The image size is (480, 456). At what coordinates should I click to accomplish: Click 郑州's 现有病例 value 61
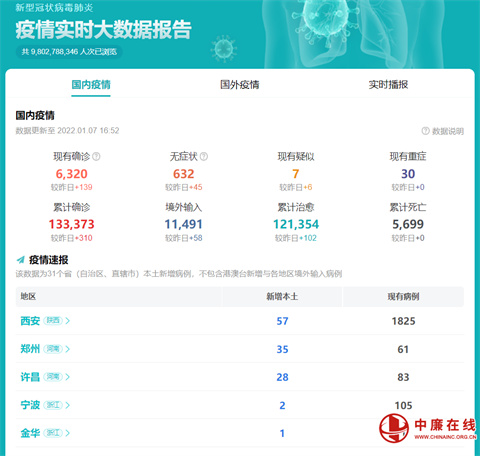click(403, 349)
